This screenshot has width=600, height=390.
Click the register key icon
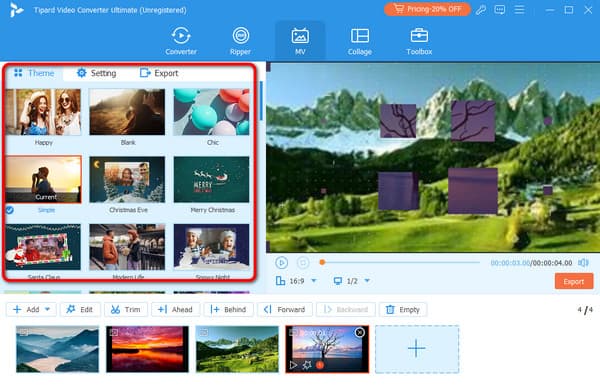[x=481, y=10]
